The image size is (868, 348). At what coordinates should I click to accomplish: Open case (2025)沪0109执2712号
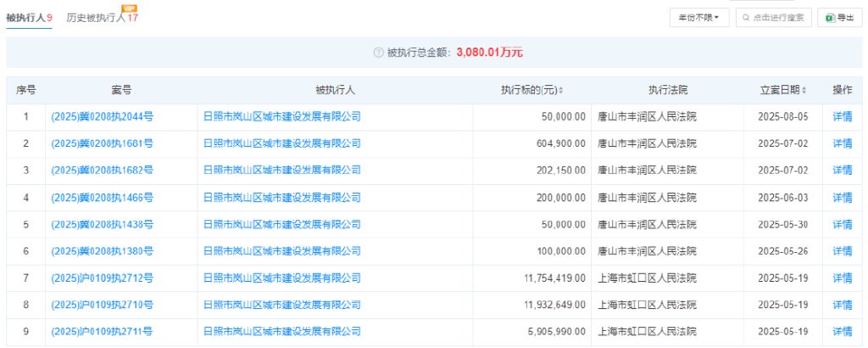pos(102,278)
